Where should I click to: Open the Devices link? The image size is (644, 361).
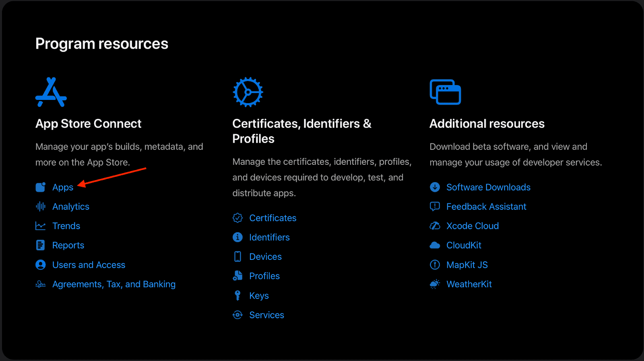tap(266, 257)
